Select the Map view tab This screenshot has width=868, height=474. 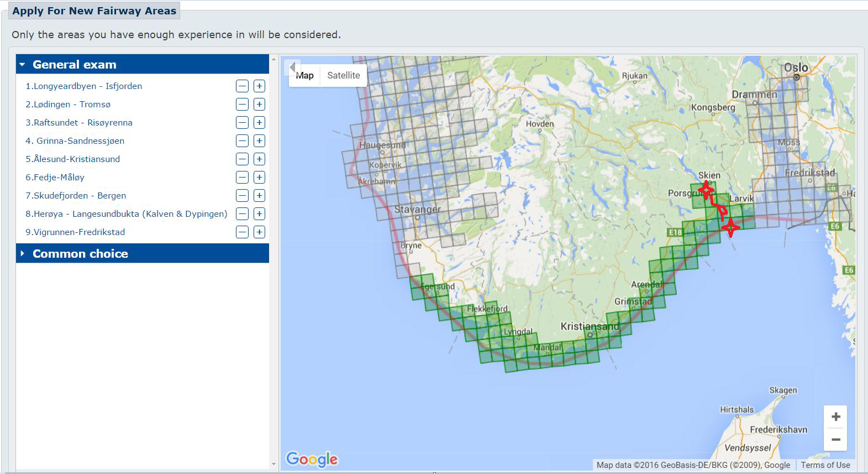click(x=305, y=76)
